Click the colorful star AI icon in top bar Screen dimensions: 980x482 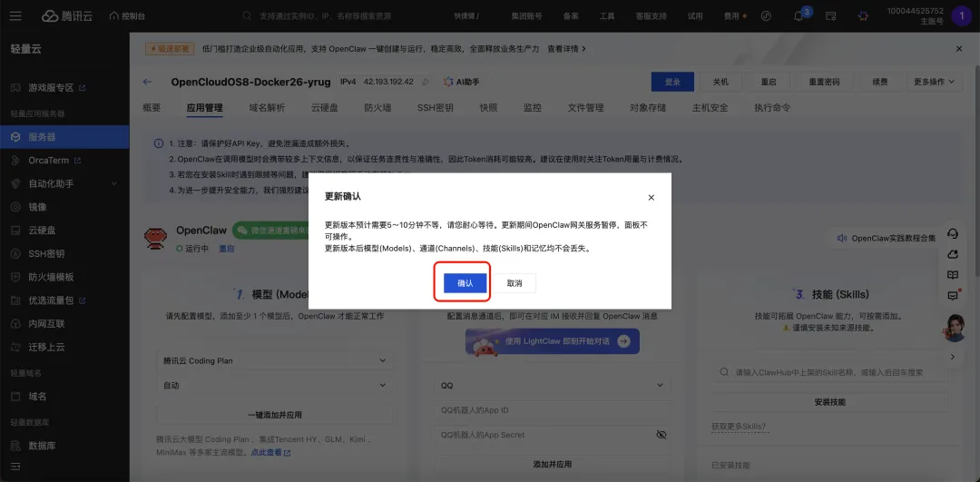pos(863,16)
